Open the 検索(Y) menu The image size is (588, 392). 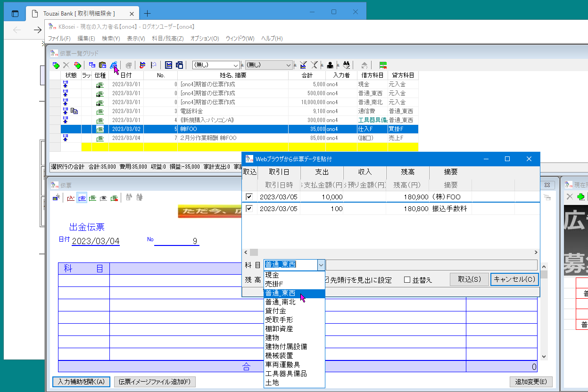[x=111, y=39]
